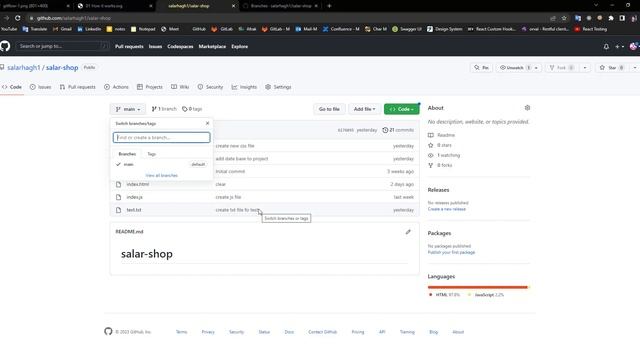Click the text.txt file icon
The height and width of the screenshot is (360, 640).
click(x=118, y=210)
